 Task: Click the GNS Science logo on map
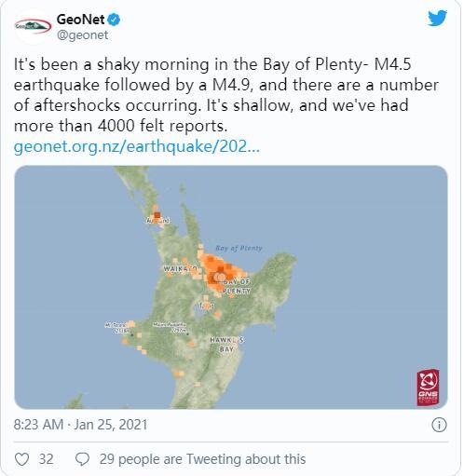(x=428, y=388)
